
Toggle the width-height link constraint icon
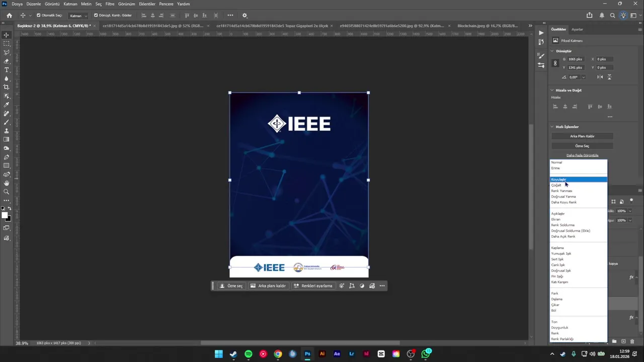(x=555, y=63)
